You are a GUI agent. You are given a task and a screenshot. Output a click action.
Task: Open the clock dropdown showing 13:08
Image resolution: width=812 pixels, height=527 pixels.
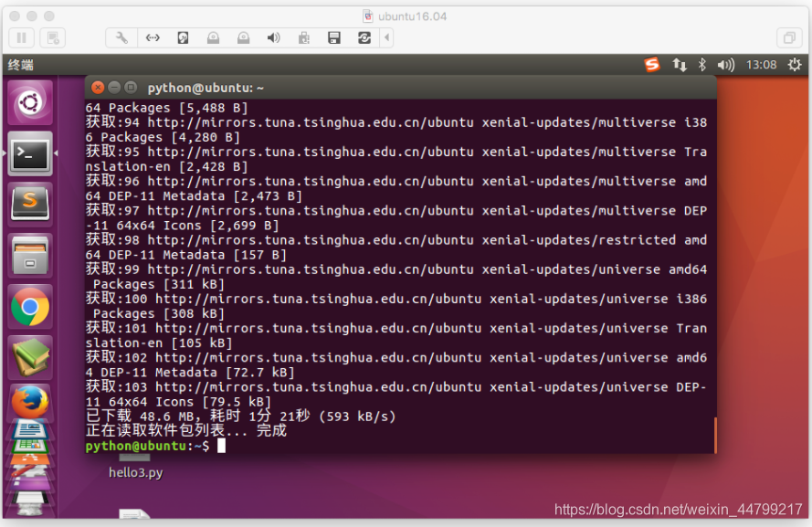(764, 65)
